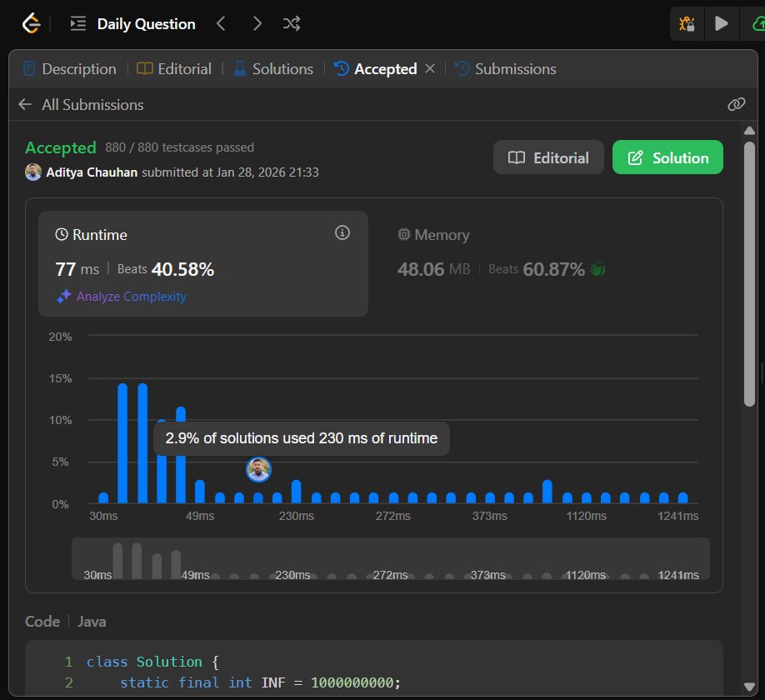Image resolution: width=765 pixels, height=700 pixels.
Task: Click the 230ms axis label on chart
Action: click(296, 516)
